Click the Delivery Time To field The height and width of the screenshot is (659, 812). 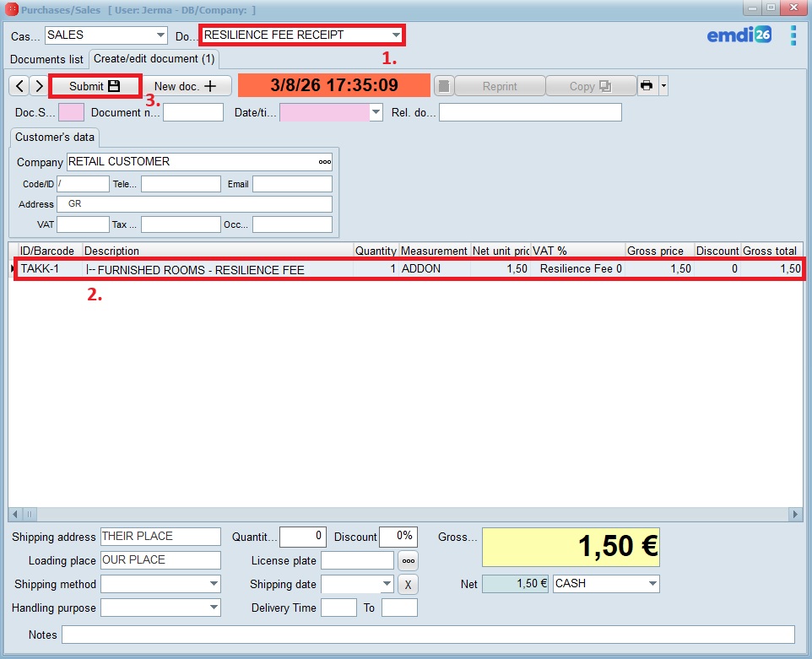pos(399,608)
